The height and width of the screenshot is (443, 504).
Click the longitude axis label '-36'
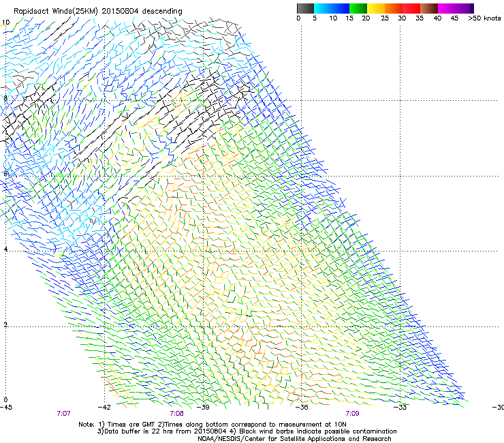click(x=302, y=408)
